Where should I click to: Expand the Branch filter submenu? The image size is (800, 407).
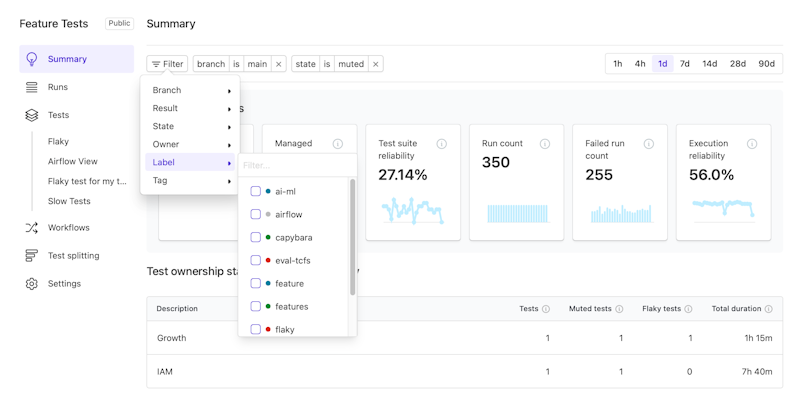[190, 90]
